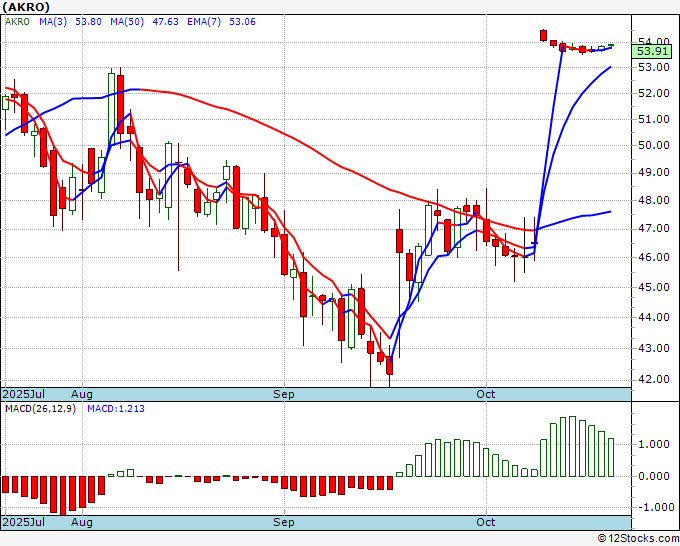This screenshot has width=680, height=546.
Task: Click the 43.00 price axis label
Action: (654, 348)
